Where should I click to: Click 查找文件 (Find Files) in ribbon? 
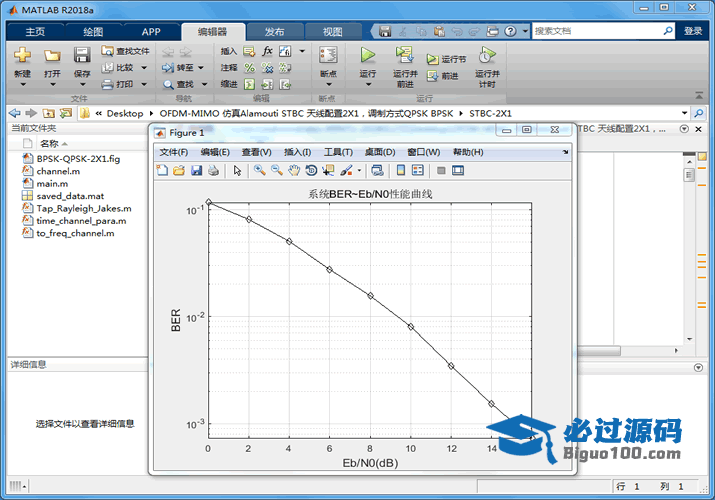pos(126,51)
